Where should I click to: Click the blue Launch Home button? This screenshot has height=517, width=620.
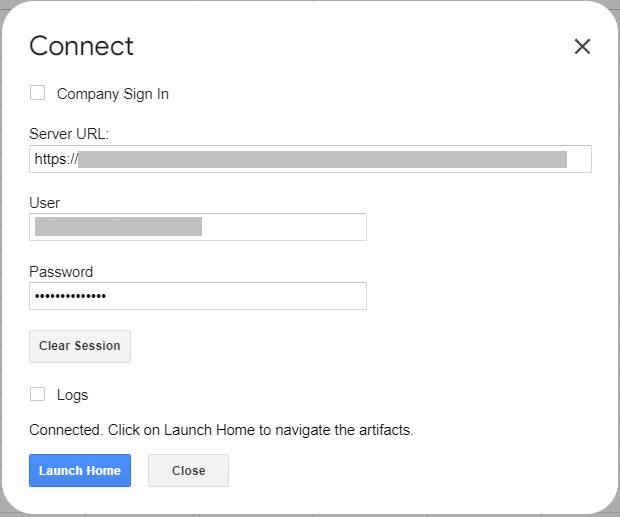point(80,470)
